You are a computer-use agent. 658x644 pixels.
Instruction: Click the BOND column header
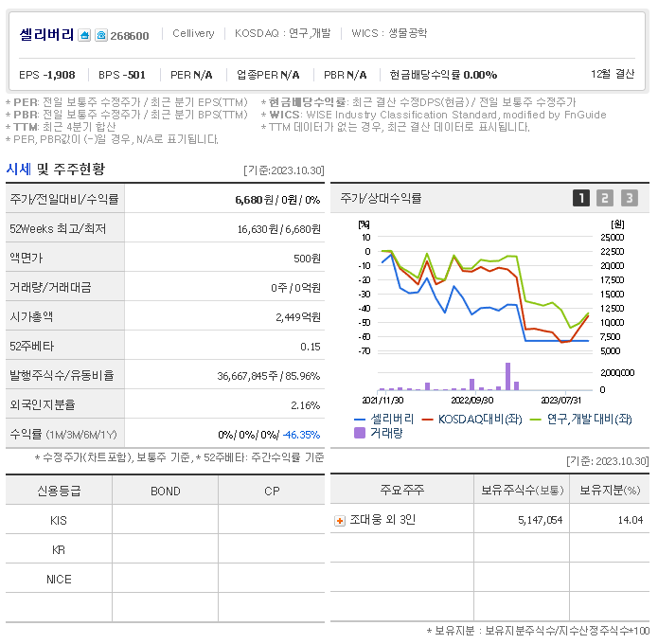click(166, 492)
